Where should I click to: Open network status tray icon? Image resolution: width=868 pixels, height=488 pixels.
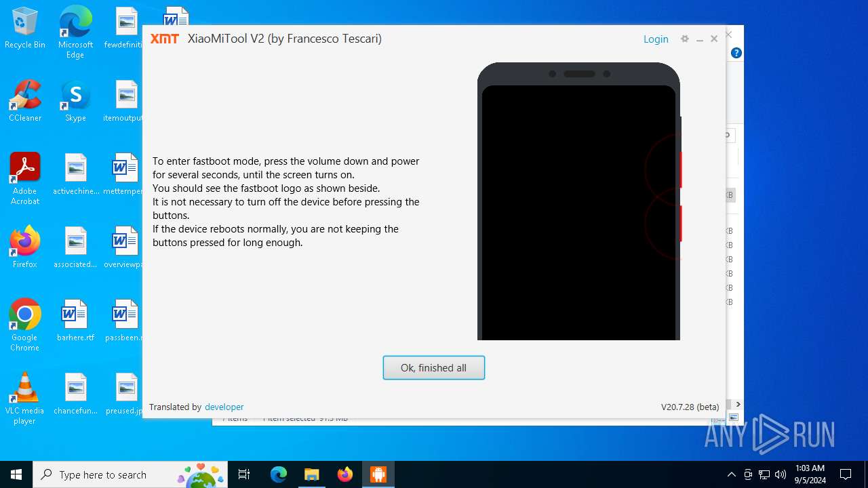(x=764, y=474)
